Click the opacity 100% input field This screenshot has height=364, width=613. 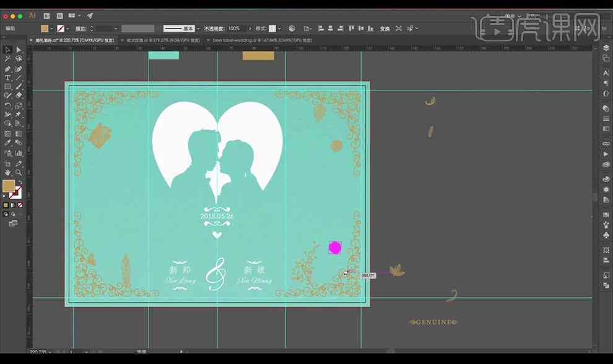pyautogui.click(x=236, y=28)
